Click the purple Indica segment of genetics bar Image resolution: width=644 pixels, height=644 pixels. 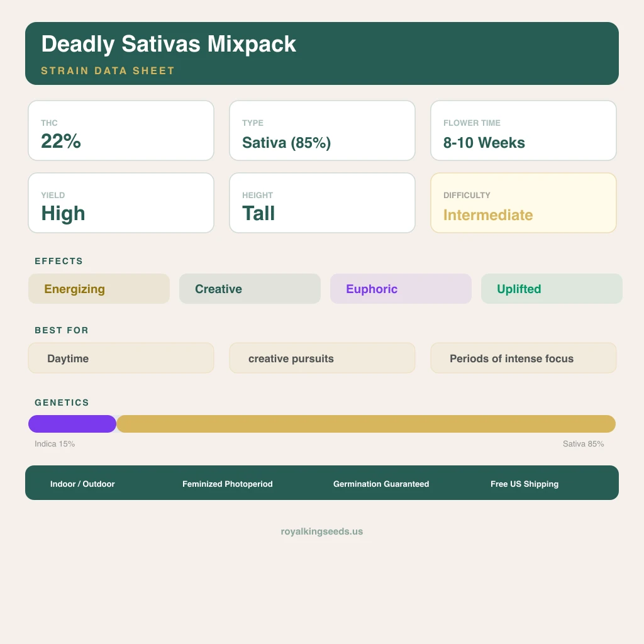(x=72, y=424)
